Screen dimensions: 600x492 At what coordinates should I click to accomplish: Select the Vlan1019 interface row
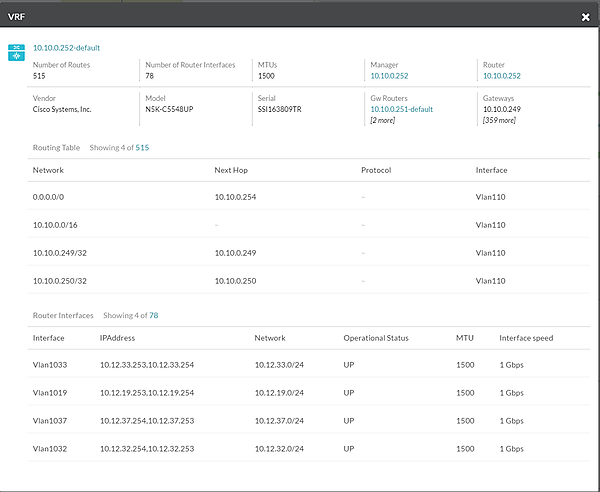49,393
